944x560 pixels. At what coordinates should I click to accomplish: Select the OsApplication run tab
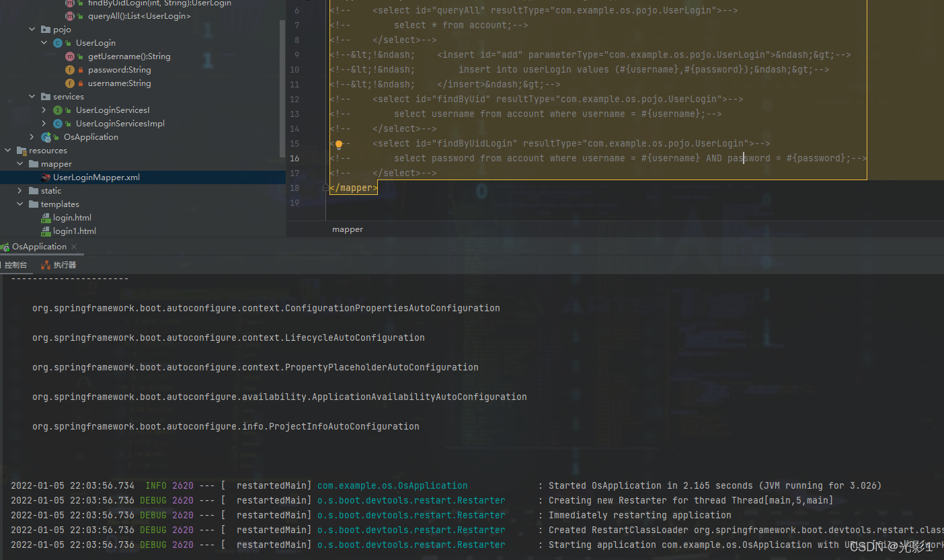pos(39,247)
